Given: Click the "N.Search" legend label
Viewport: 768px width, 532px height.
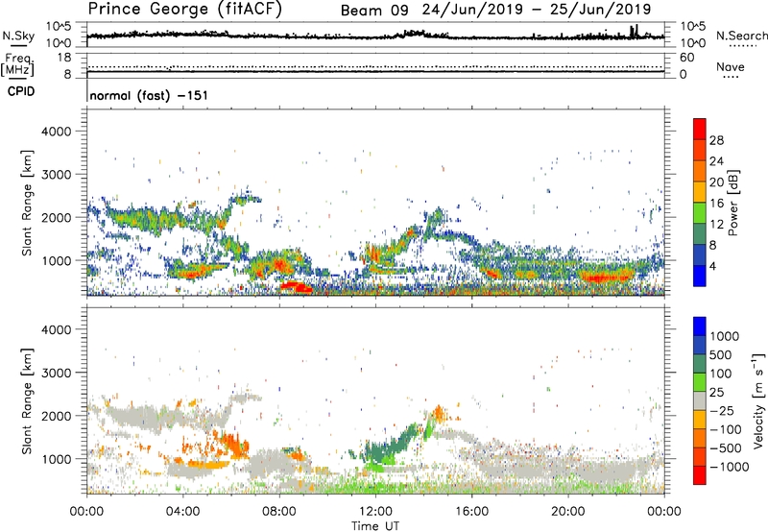Looking at the screenshot, I should [x=742, y=36].
